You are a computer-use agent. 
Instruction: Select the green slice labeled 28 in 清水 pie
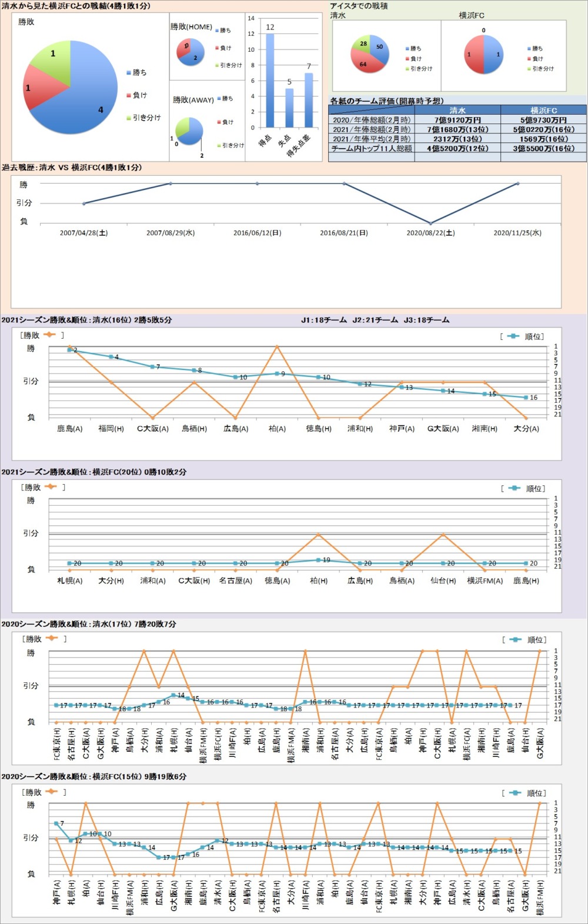coord(363,45)
